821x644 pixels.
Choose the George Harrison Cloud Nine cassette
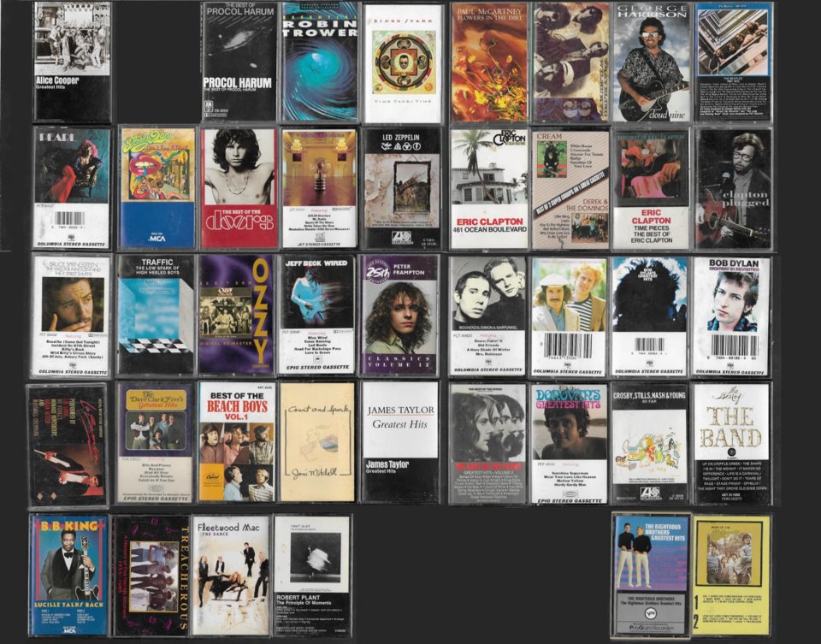(x=652, y=62)
